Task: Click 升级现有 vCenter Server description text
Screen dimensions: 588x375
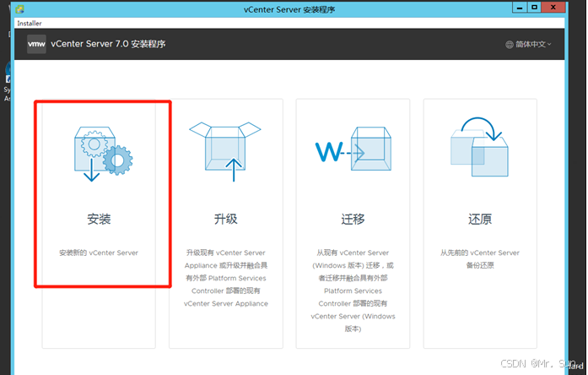Action: pos(226,278)
